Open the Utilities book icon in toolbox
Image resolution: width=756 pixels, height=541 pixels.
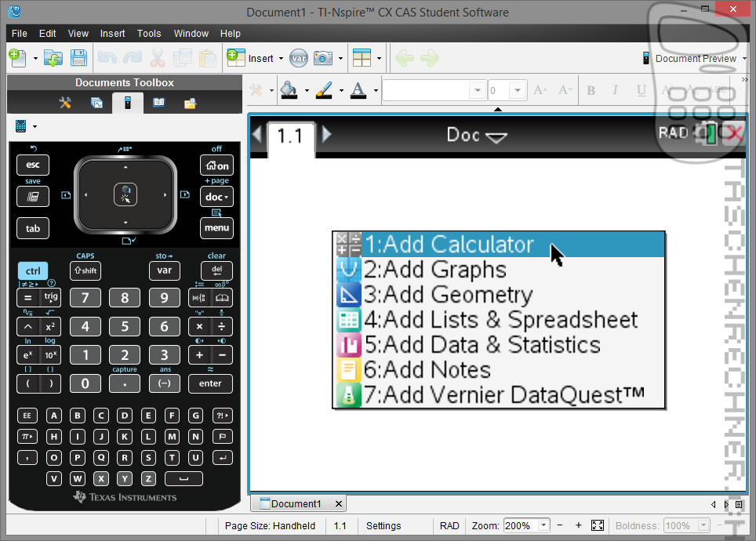pyautogui.click(x=158, y=103)
